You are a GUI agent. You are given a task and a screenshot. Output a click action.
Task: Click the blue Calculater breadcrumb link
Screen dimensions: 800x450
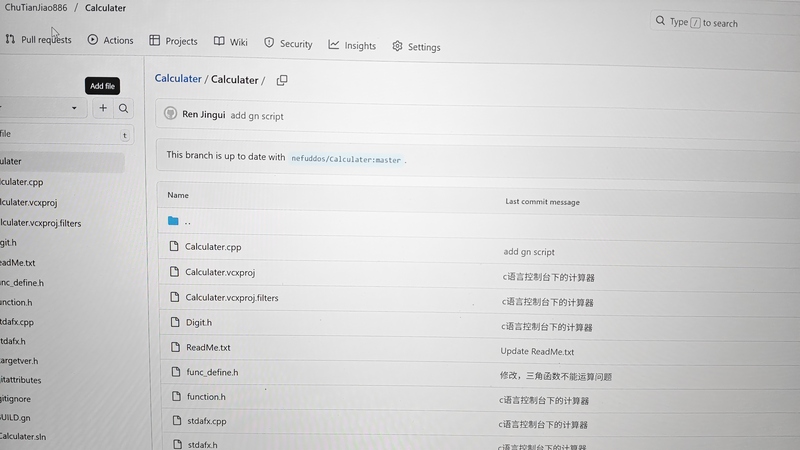pyautogui.click(x=178, y=79)
